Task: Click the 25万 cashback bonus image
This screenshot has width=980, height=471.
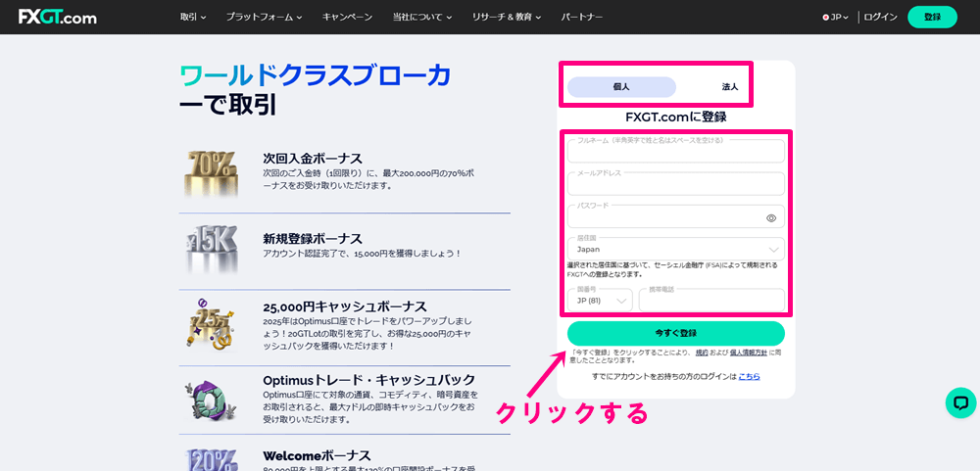Action: pyautogui.click(x=211, y=327)
